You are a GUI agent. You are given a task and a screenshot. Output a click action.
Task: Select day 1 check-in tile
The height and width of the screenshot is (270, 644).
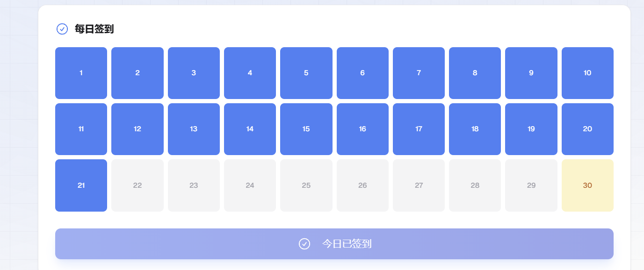point(81,73)
